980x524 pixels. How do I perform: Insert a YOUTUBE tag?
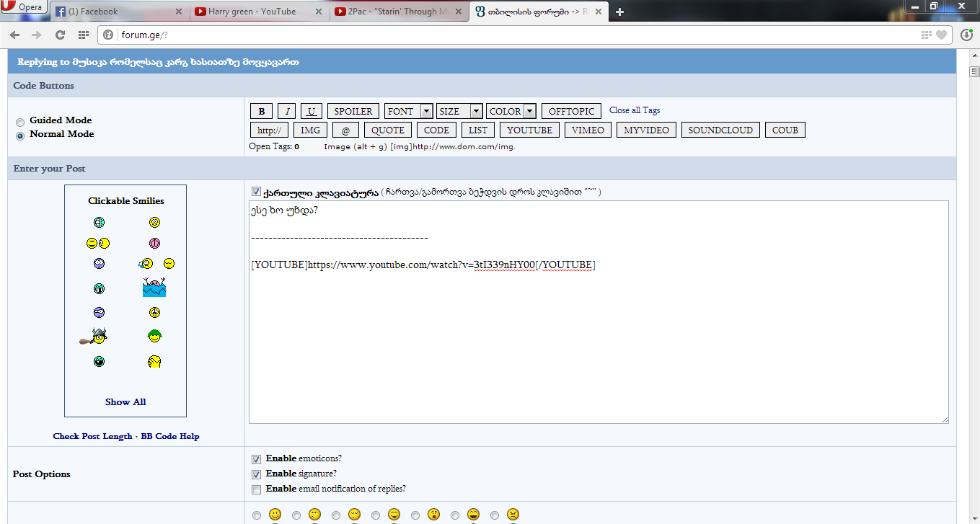(529, 130)
